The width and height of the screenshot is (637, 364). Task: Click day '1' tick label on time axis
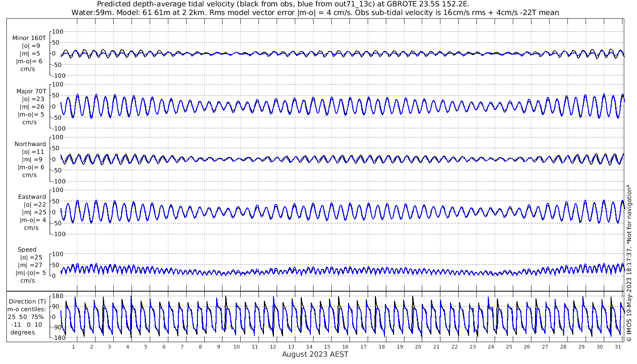tap(73, 347)
